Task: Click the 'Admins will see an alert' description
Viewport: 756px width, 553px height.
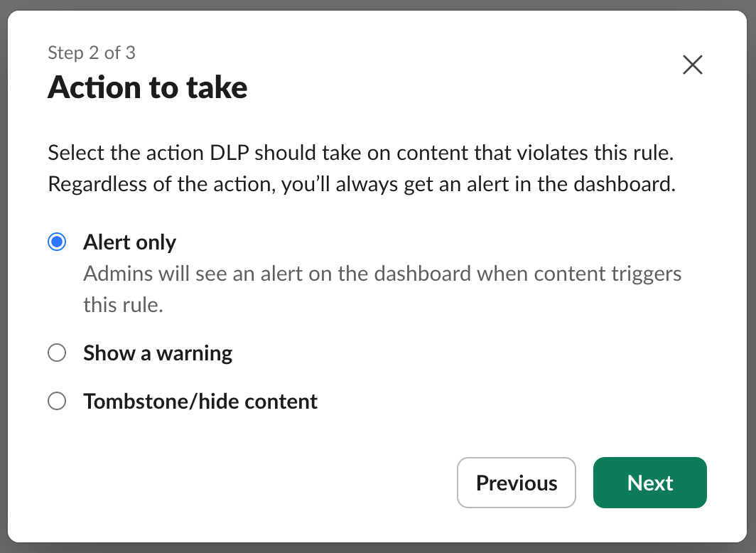Action: 382,274
